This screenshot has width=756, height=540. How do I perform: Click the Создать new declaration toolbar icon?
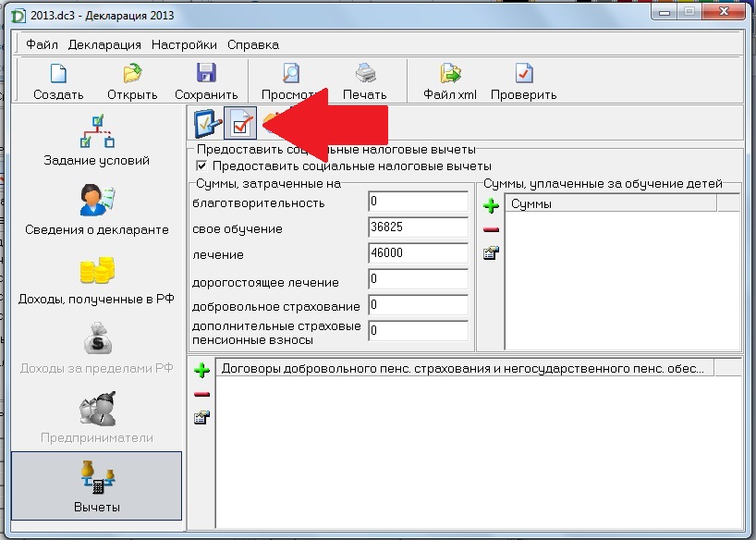pos(58,74)
